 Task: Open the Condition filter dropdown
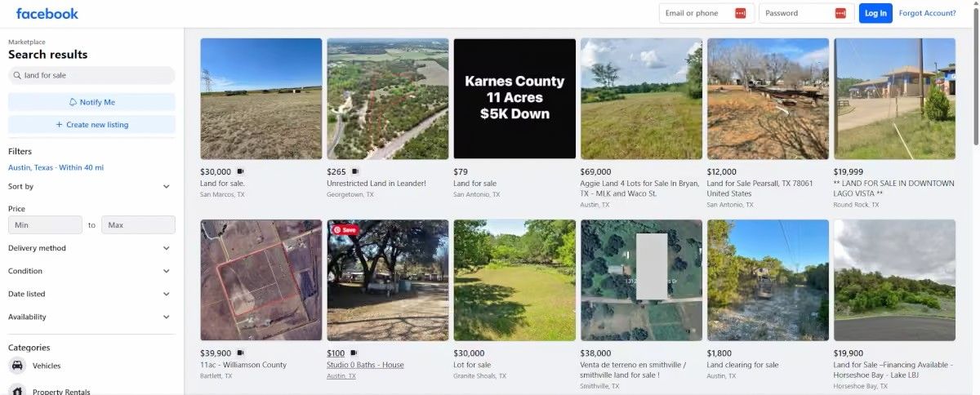pos(166,271)
